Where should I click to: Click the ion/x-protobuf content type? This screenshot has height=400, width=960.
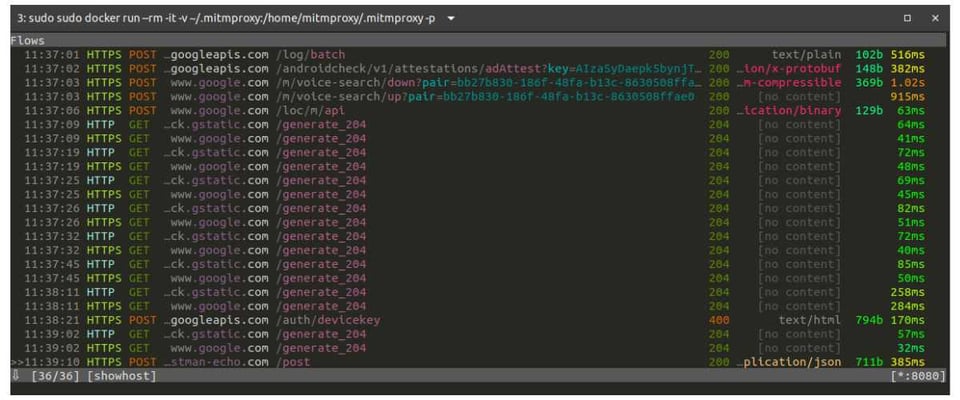pyautogui.click(x=789, y=69)
